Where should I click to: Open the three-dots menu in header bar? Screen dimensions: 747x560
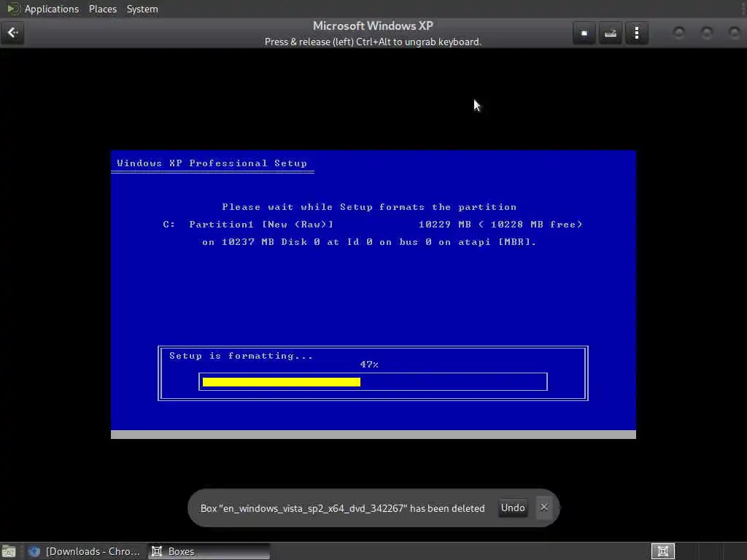[x=637, y=33]
